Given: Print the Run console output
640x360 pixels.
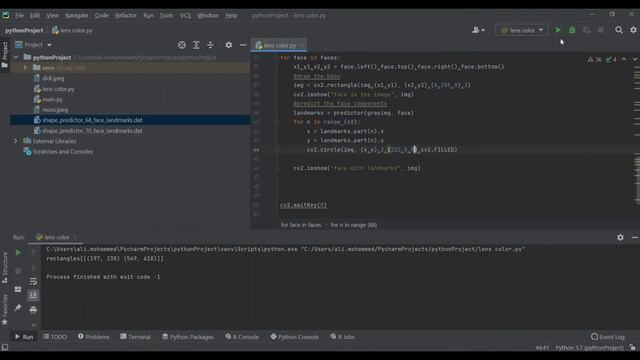Looking at the screenshot, I should point(33,310).
